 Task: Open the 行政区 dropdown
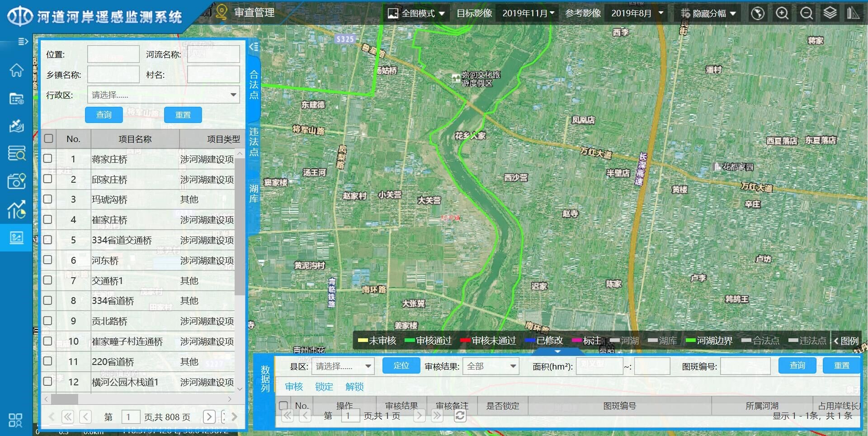(x=163, y=95)
